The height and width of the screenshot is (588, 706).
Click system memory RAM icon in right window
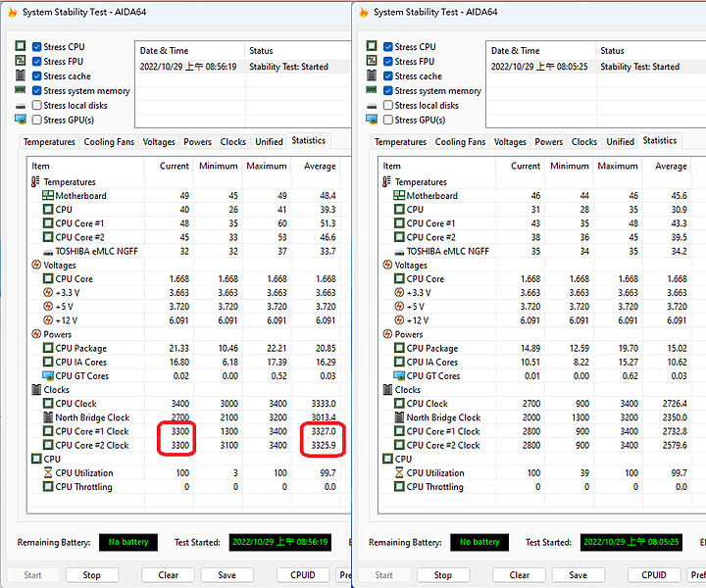[372, 90]
